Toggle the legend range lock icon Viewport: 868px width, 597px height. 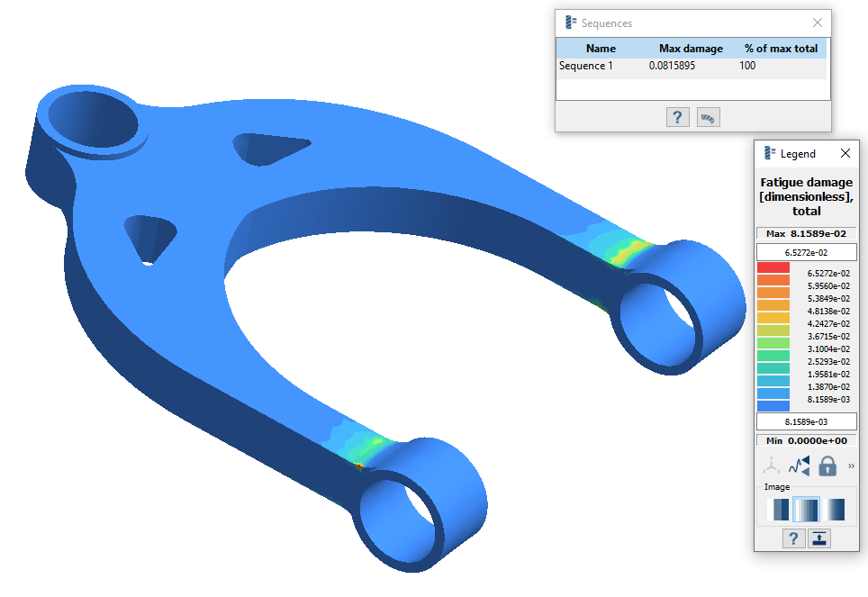click(827, 466)
